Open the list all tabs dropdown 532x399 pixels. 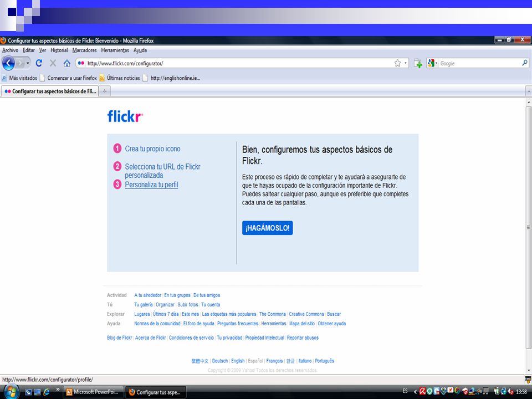click(529, 91)
